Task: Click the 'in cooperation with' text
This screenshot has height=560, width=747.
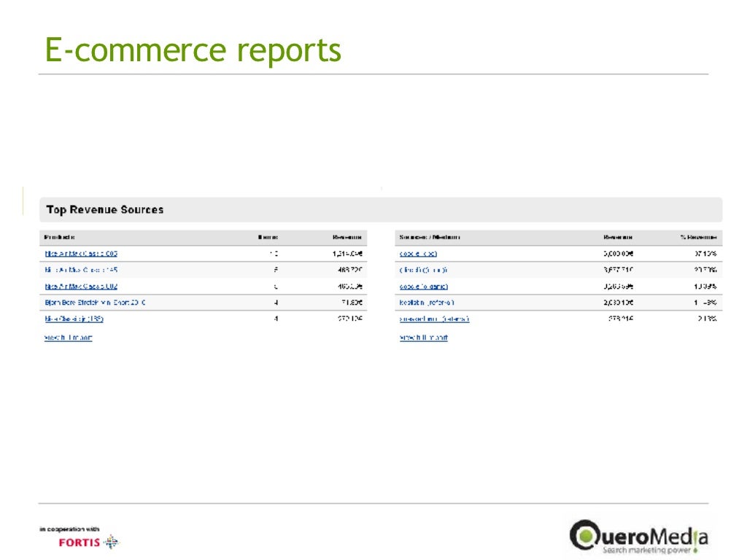Action: coord(69,529)
